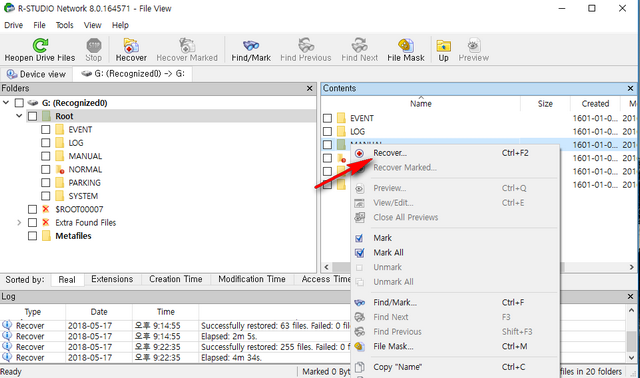The image size is (640, 378).
Task: Check the G: (Recognized0) drive checkbox
Action: click(x=19, y=103)
